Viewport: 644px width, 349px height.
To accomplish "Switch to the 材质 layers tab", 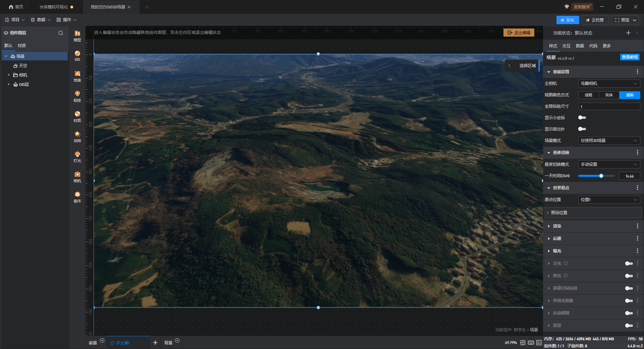I will [x=22, y=46].
